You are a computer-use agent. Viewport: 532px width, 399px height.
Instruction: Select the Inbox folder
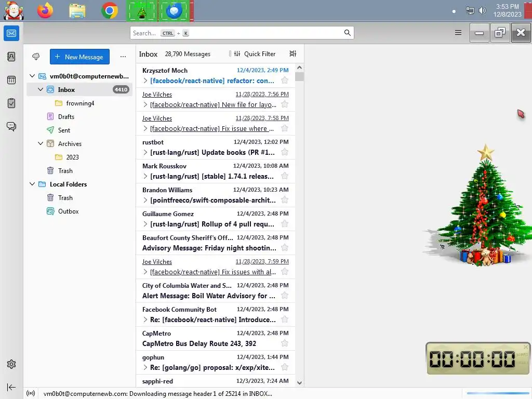pos(79,89)
